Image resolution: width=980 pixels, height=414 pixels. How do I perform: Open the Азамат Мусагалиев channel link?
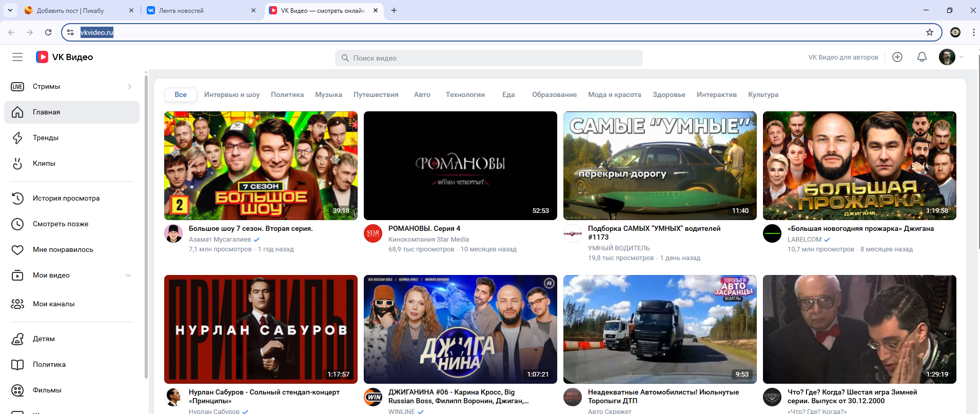point(220,240)
